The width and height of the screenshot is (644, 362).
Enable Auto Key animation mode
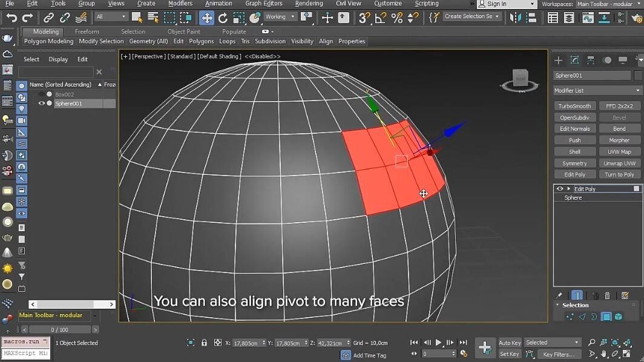[510, 343]
